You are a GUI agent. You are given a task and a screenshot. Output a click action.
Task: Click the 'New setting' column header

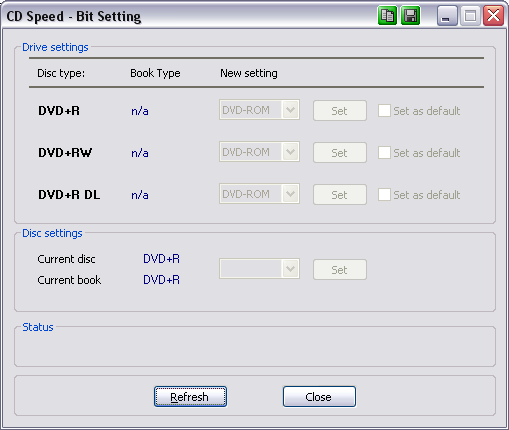(x=249, y=73)
